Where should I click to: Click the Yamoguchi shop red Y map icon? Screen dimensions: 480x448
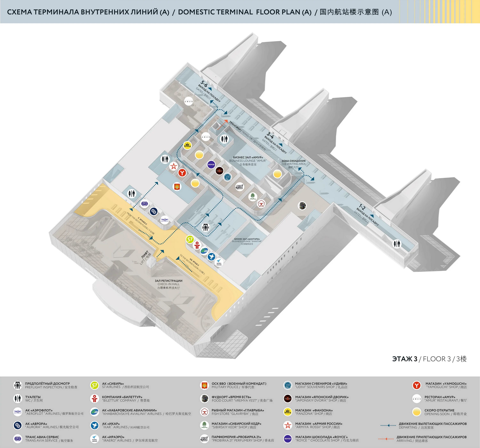[x=183, y=173]
